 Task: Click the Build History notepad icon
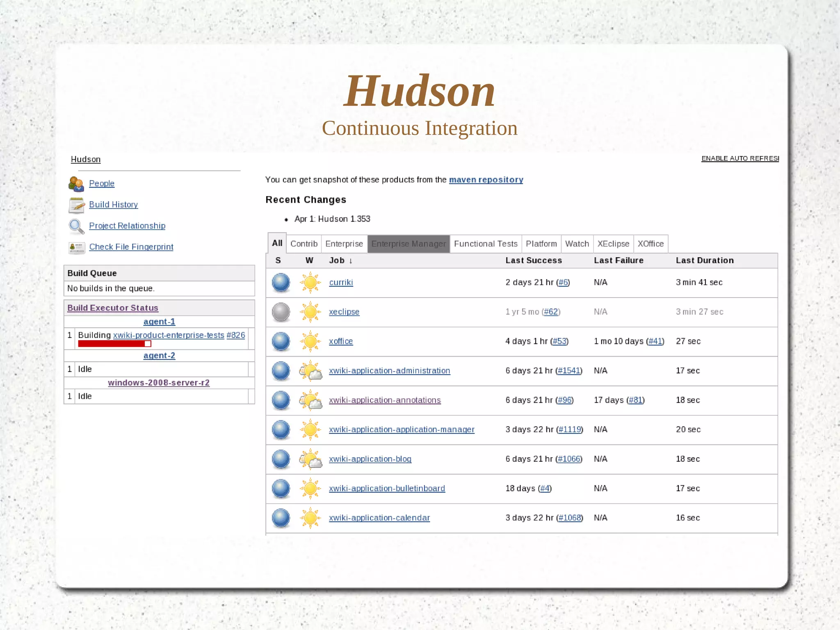pos(76,205)
